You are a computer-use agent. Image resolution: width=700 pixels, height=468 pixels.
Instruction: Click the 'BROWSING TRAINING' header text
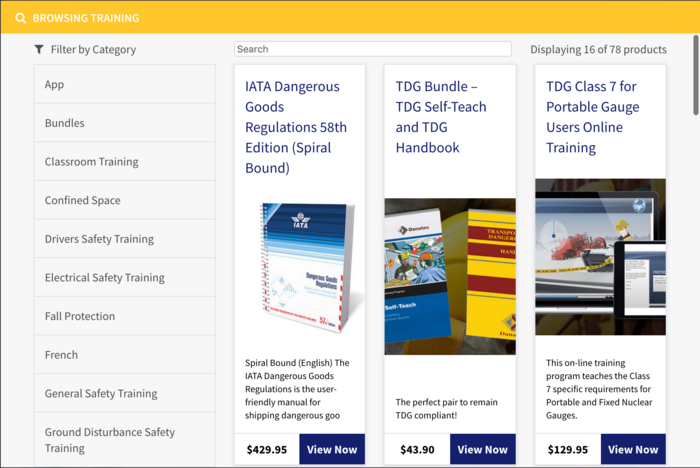point(86,18)
